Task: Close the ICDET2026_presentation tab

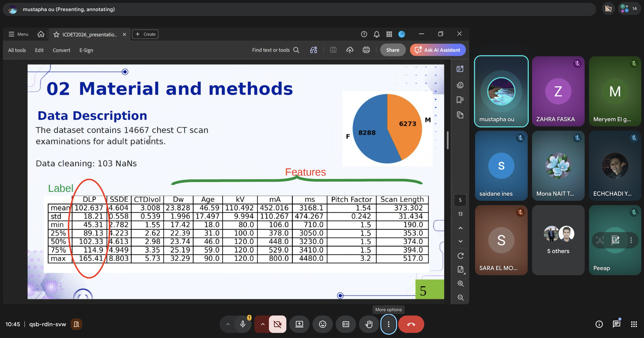Action: [124, 34]
